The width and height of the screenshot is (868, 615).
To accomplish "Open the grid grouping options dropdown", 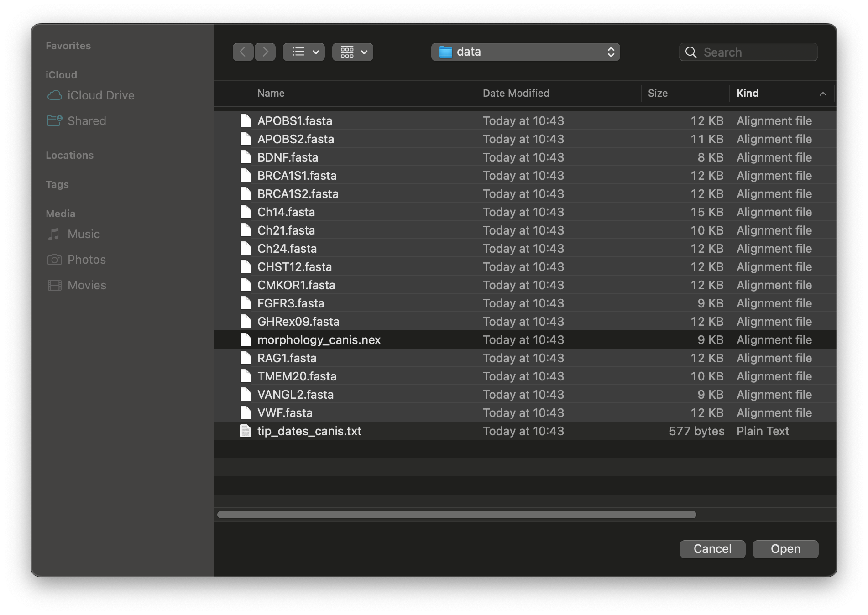I will [x=353, y=52].
